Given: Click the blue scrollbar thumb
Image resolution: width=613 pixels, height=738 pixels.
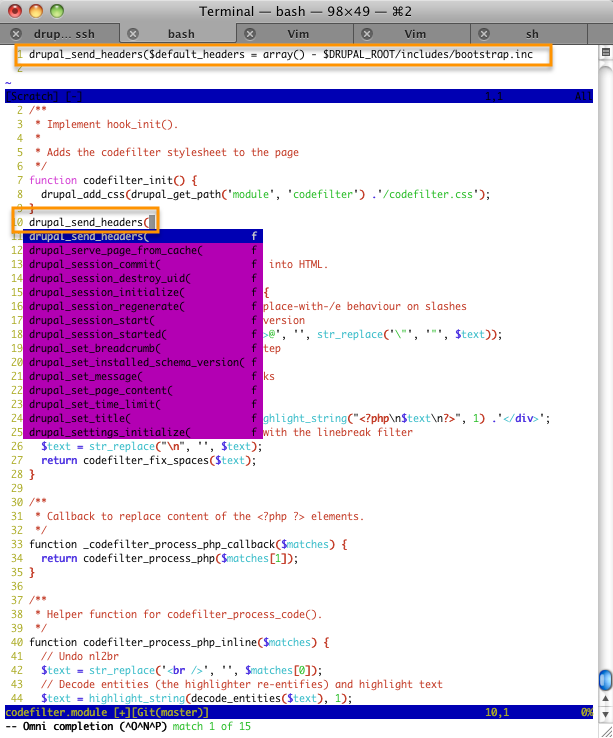Looking at the screenshot, I should tap(605, 680).
